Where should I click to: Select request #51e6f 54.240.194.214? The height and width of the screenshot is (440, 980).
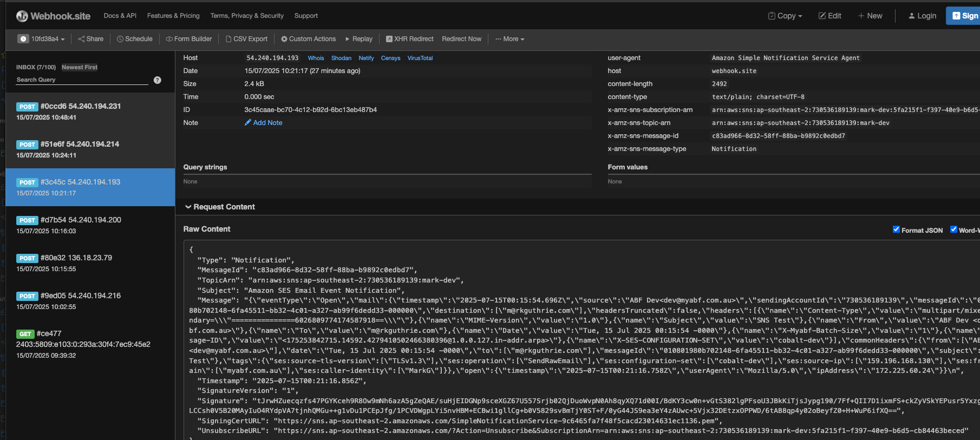click(x=90, y=149)
